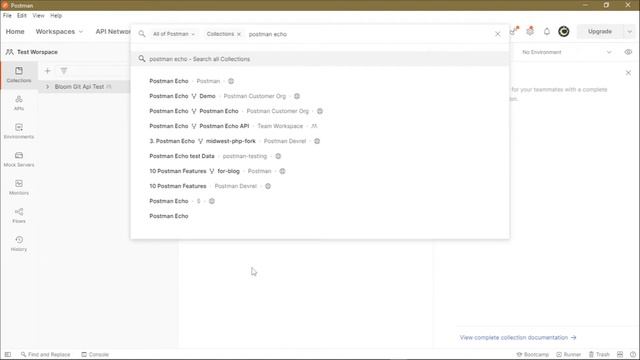The height and width of the screenshot is (360, 640).
Task: Select 'postman echo - Search all Collections' row
Action: click(x=320, y=59)
